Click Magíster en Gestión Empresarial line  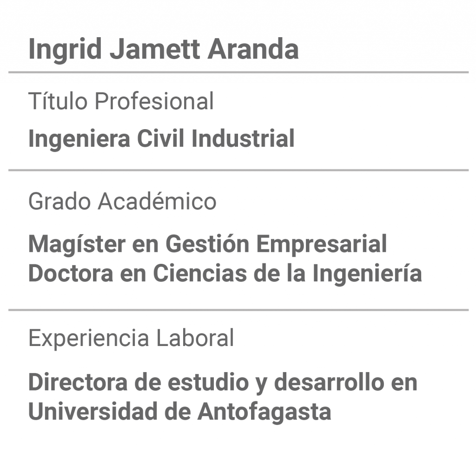[x=207, y=244]
